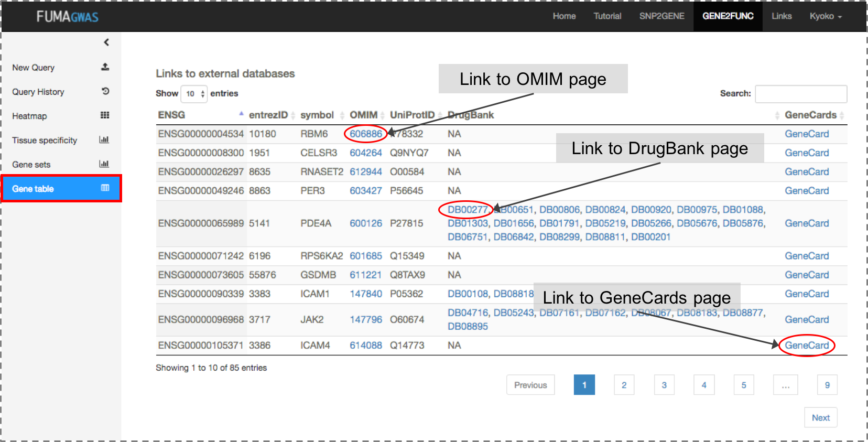Click the Next page button

point(821,417)
